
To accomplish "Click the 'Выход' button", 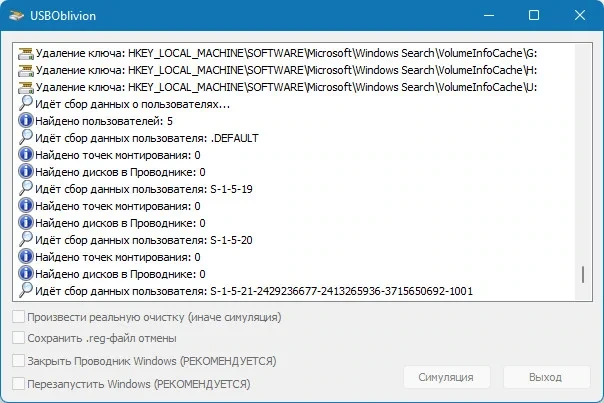I will coord(546,377).
